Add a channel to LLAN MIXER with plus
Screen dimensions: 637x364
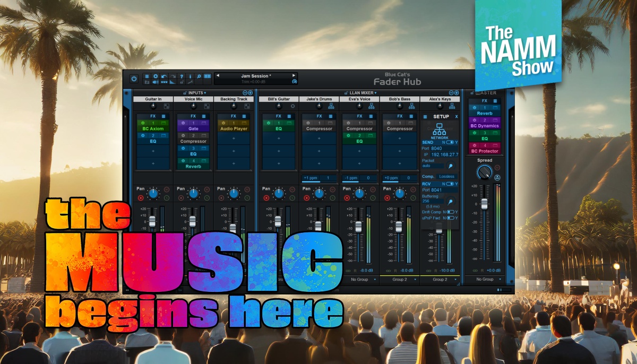point(457,93)
